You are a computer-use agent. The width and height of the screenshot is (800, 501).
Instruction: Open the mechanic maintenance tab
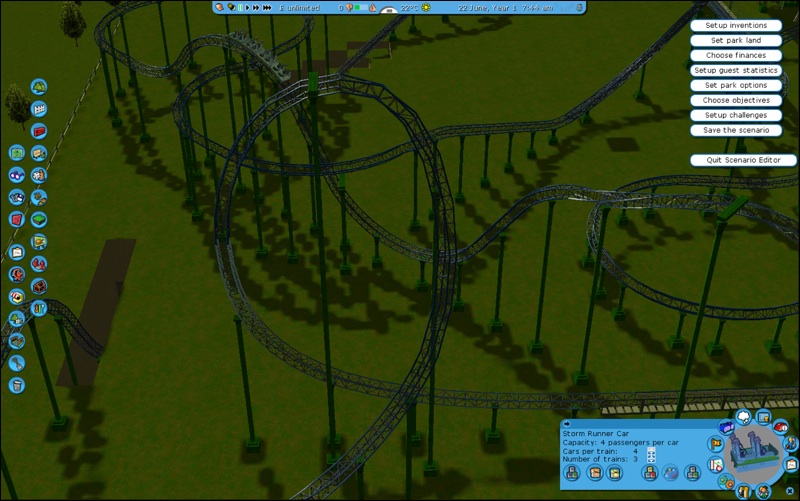click(x=791, y=444)
